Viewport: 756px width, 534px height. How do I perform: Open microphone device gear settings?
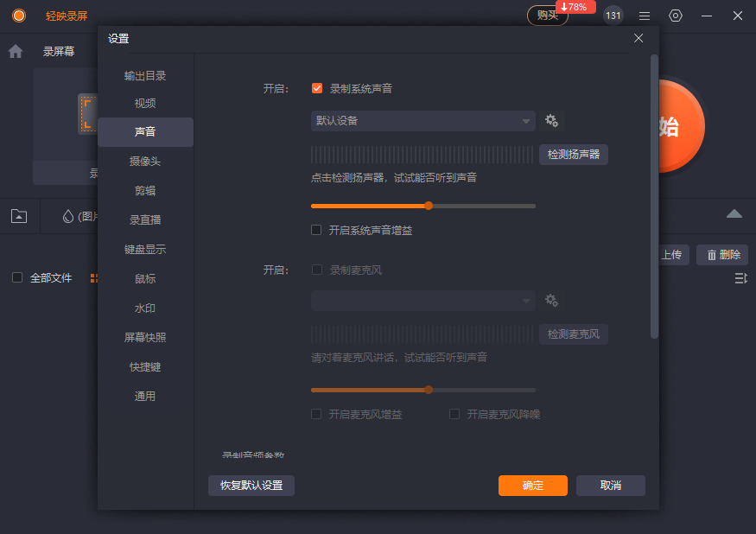[551, 301]
